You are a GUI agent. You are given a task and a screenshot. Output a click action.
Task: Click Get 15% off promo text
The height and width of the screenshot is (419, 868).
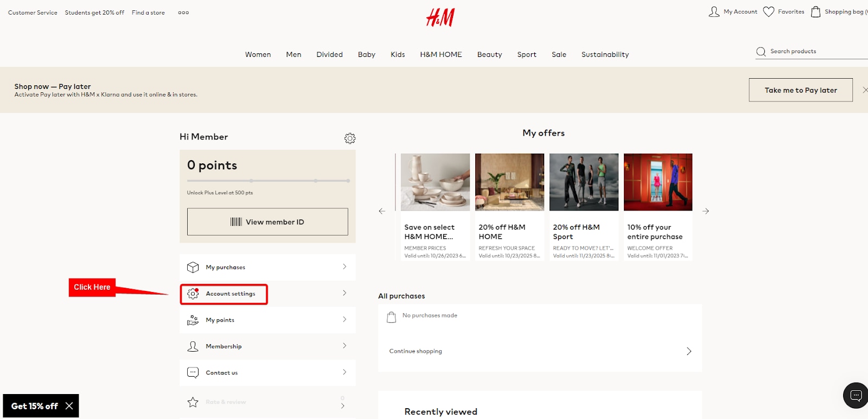35,406
